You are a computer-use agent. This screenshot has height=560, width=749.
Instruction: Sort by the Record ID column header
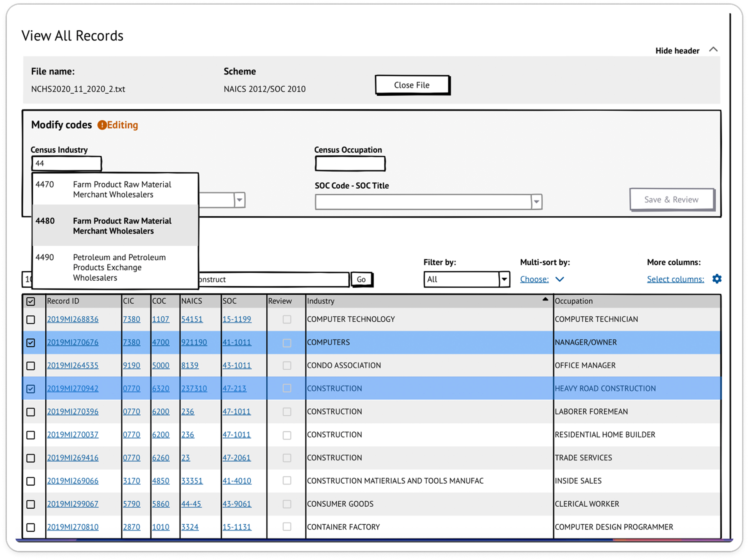click(63, 301)
